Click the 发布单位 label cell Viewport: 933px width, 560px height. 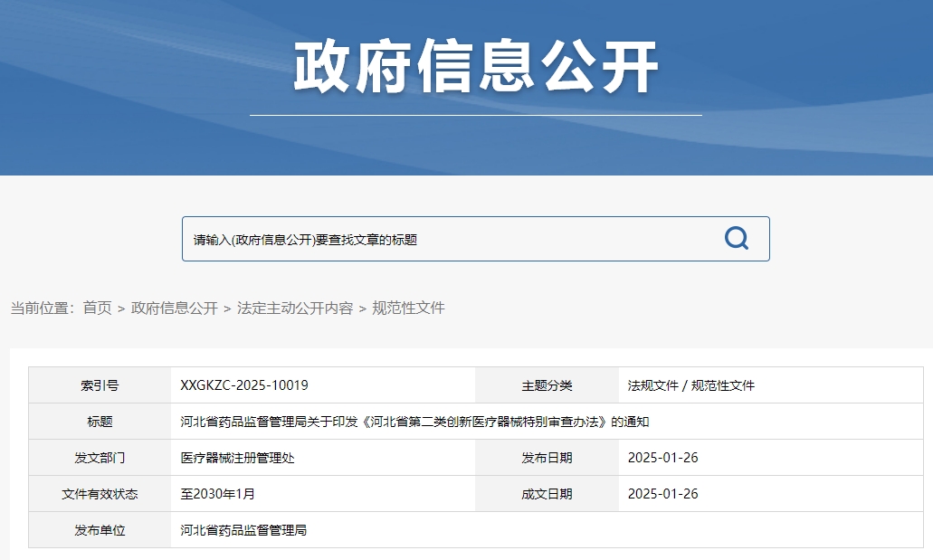point(98,530)
